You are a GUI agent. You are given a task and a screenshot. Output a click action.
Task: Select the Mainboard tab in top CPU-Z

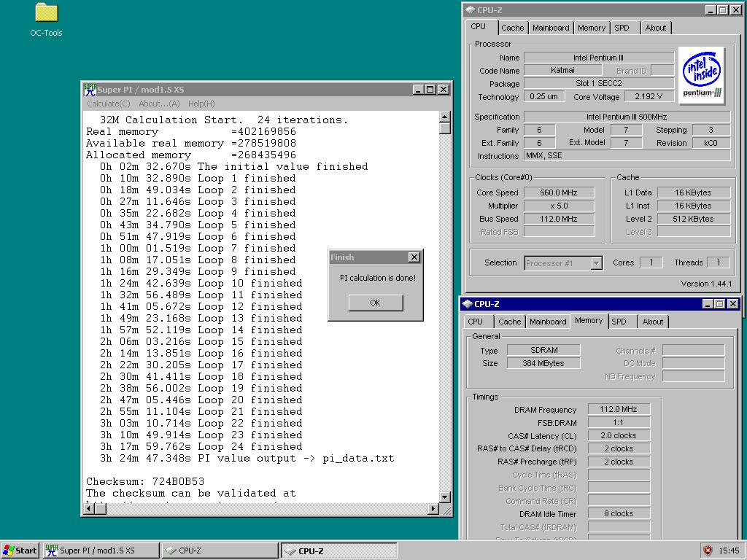coord(551,28)
